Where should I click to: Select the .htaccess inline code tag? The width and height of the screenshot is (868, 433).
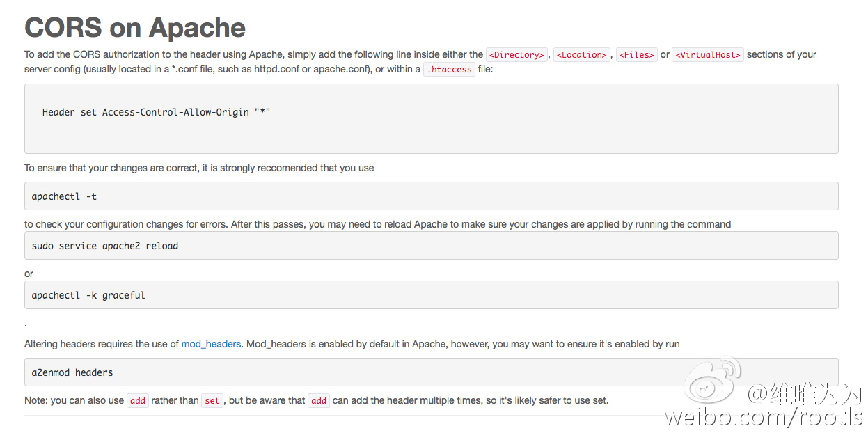[x=449, y=70]
